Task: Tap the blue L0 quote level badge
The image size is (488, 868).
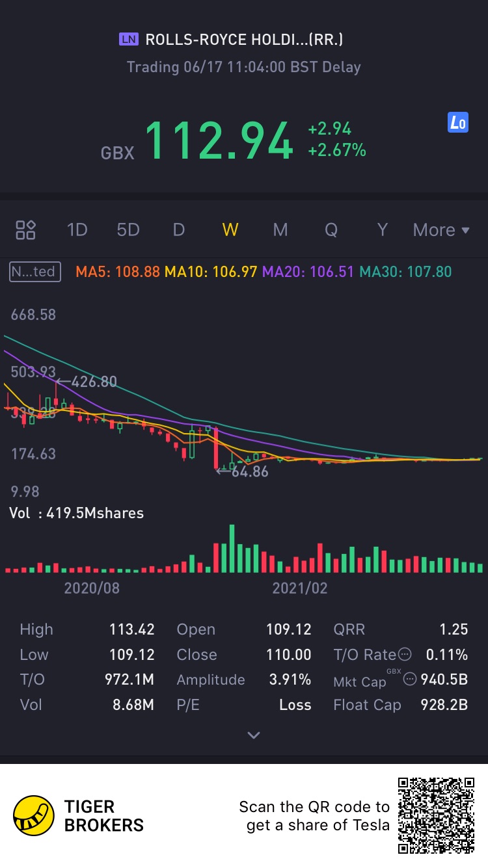Action: [x=458, y=122]
